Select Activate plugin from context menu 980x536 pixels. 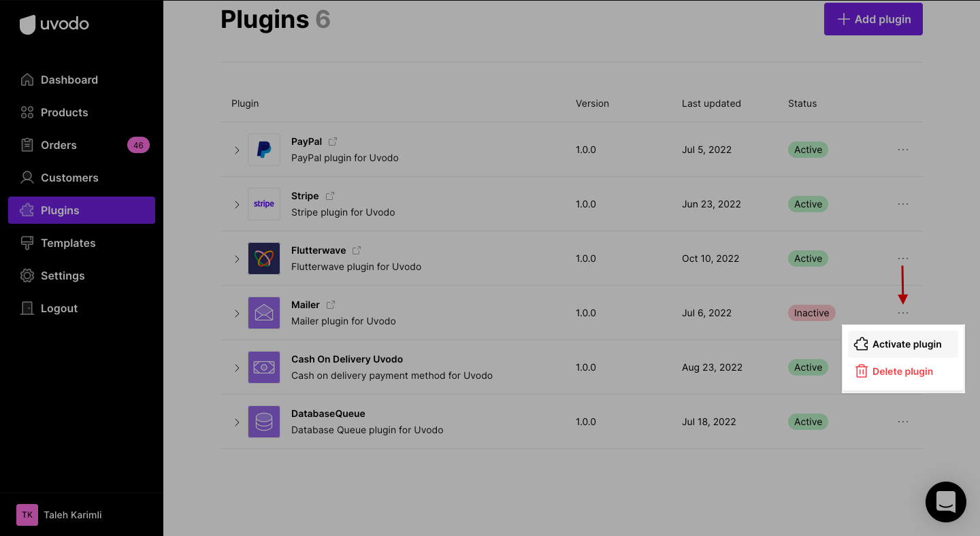click(x=903, y=344)
